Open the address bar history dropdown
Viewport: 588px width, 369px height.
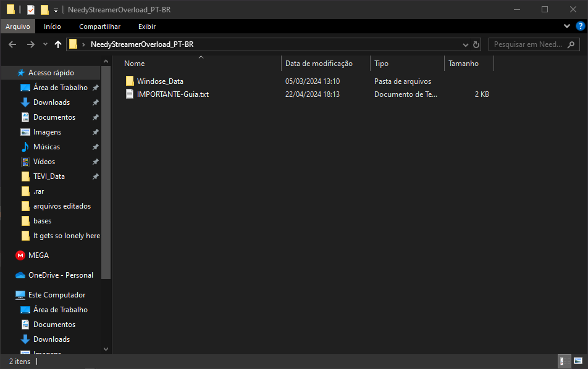coord(466,44)
